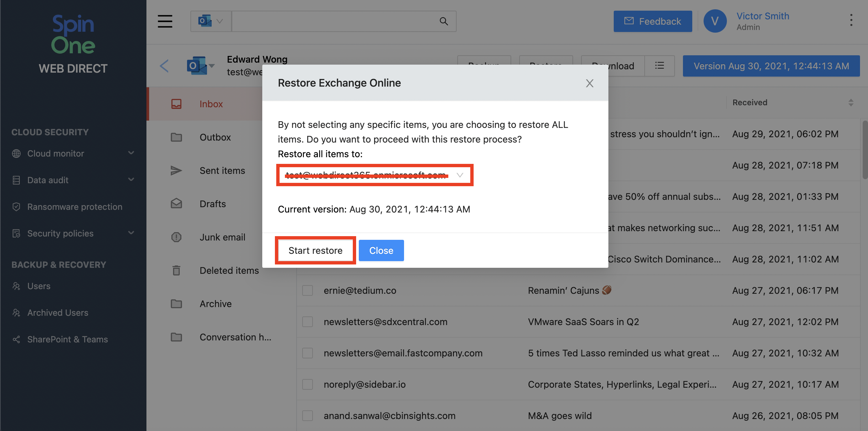Screen dimensions: 868x431
Task: Select the noreply@sidebar.io message checkbox
Action: (x=307, y=384)
